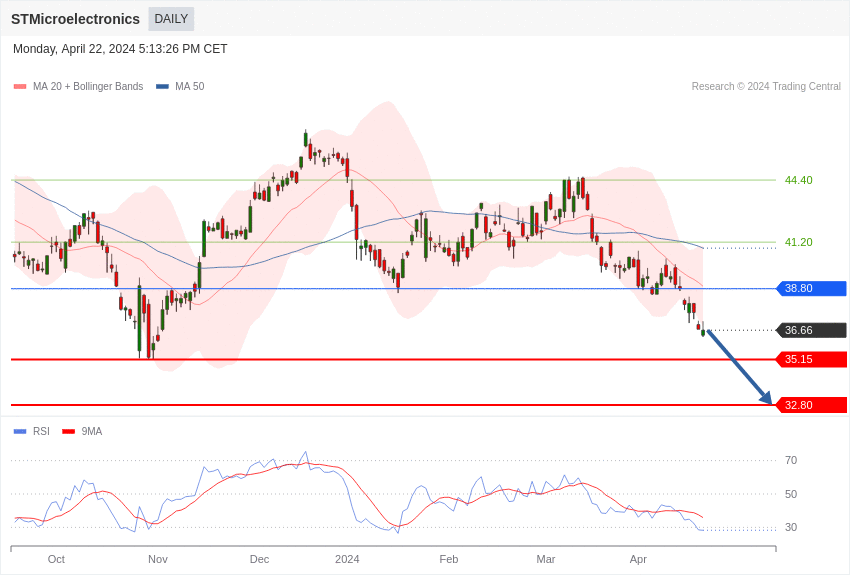Viewport: 850px width, 576px height.
Task: Click the MA 20 + Bollinger Bands legend swatch
Action: pos(20,87)
